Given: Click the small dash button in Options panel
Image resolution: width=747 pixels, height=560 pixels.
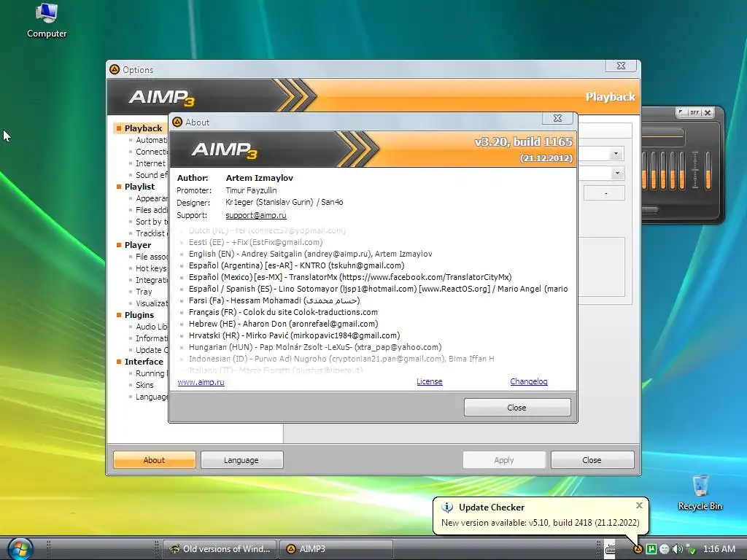Looking at the screenshot, I should (x=604, y=192).
